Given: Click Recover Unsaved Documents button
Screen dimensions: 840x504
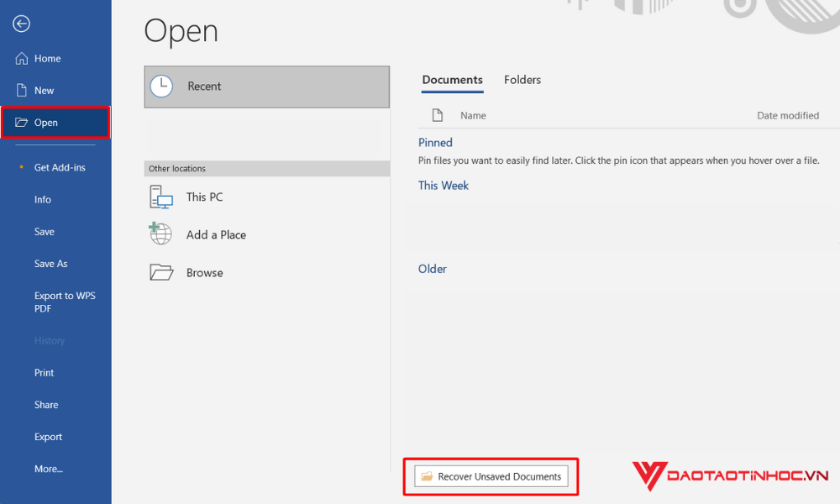Looking at the screenshot, I should 491,476.
